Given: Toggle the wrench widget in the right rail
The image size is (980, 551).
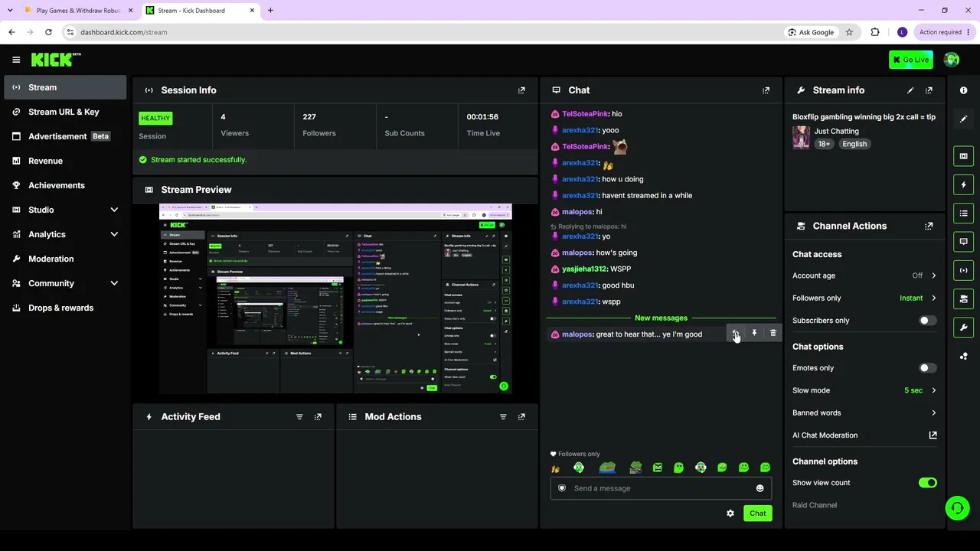Looking at the screenshot, I should tap(963, 328).
